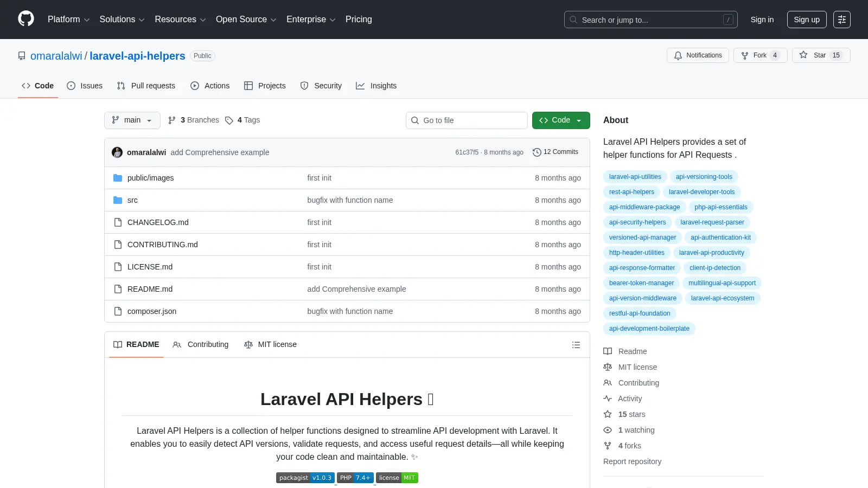
Task: Click the eye icon next to 1 watching
Action: [x=608, y=430]
